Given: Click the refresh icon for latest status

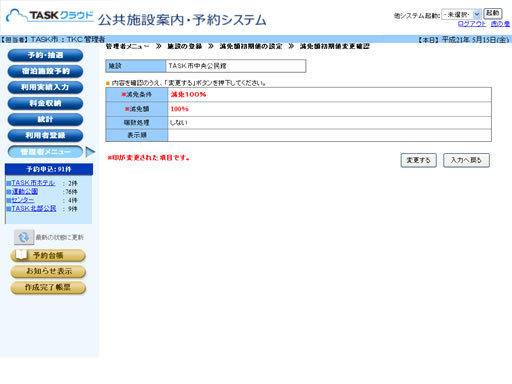Looking at the screenshot, I should [24, 237].
